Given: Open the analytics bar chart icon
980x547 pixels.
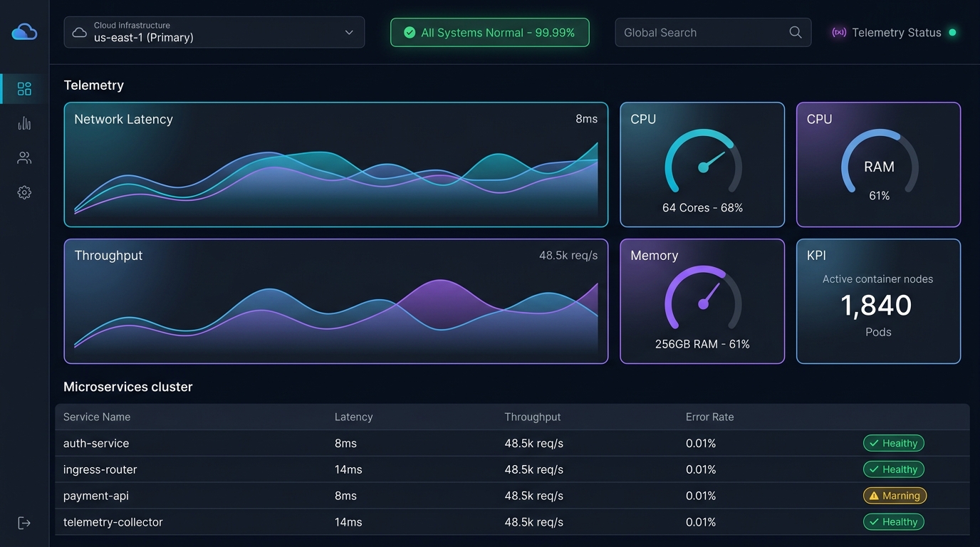Looking at the screenshot, I should 24,123.
